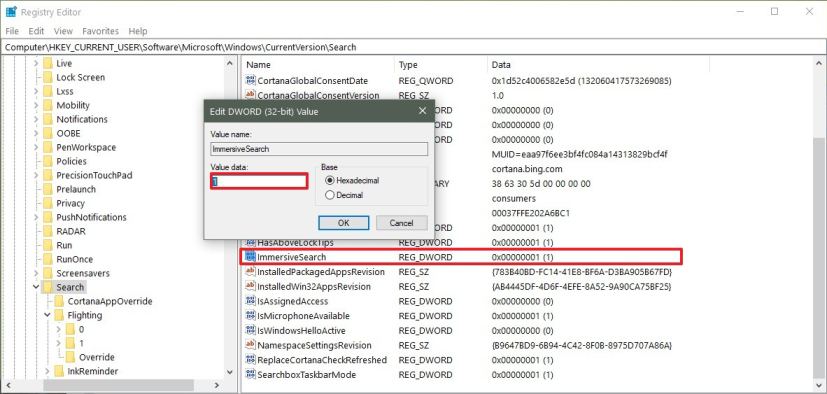Screen dimensions: 827x394
Task: Expand the InkReminder key
Action: pos(47,371)
